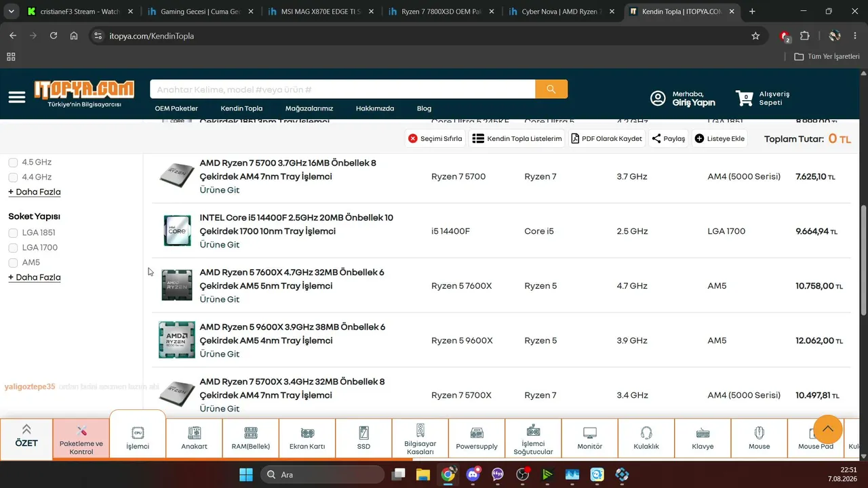Enable the AM5 socket filter
The width and height of the screenshot is (868, 488).
coord(13,263)
